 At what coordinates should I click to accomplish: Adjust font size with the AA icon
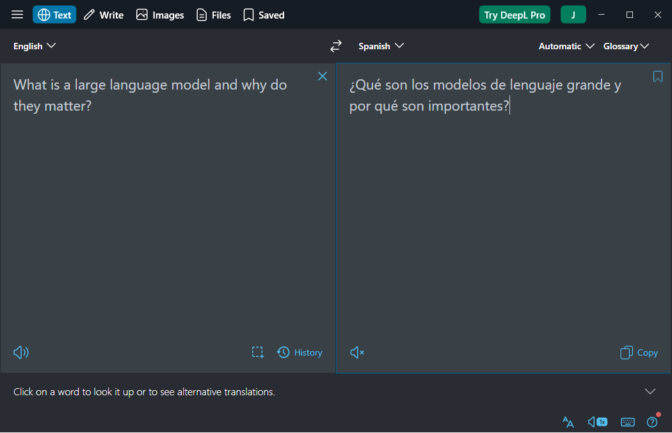click(x=568, y=422)
